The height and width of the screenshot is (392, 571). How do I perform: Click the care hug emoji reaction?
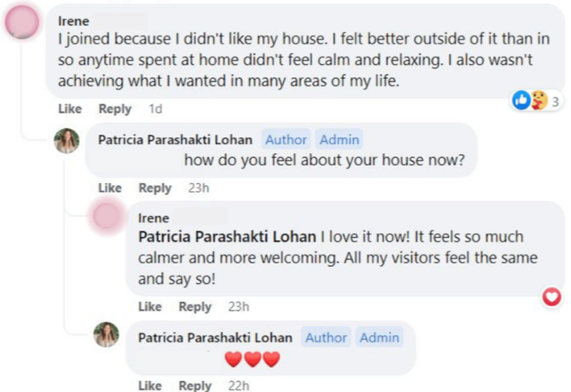539,100
